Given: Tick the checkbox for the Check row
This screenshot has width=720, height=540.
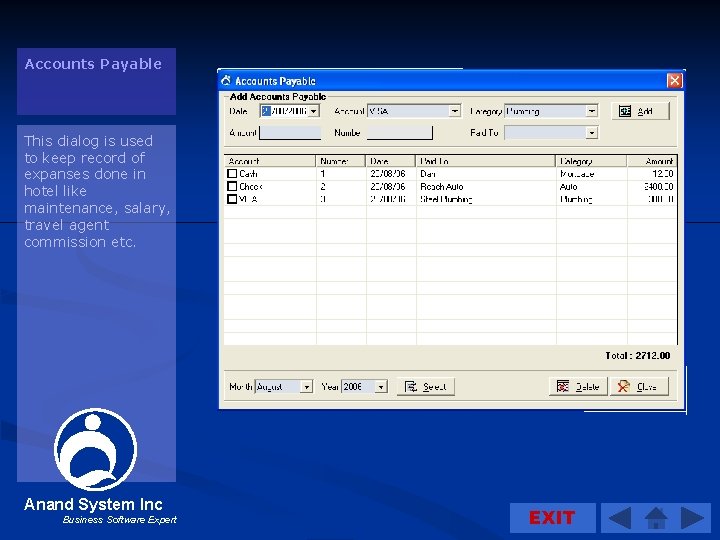Looking at the screenshot, I should click(232, 186).
